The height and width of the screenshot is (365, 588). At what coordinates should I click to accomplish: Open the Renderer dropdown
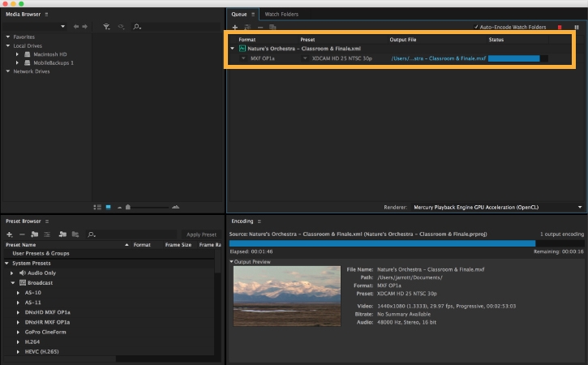coord(487,207)
